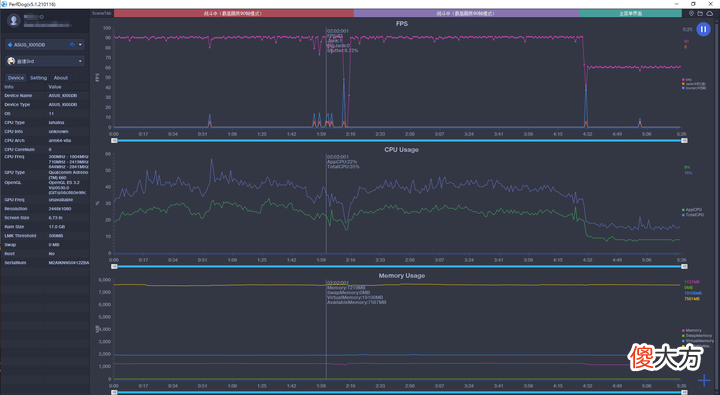720x395 pixels.
Task: Click the FPS chart title
Action: [402, 23]
